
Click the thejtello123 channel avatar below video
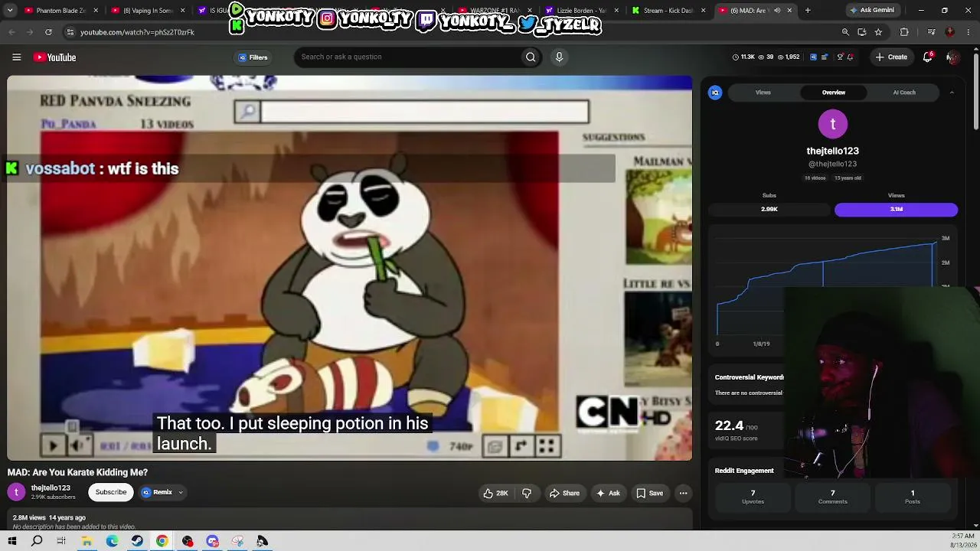tap(16, 492)
